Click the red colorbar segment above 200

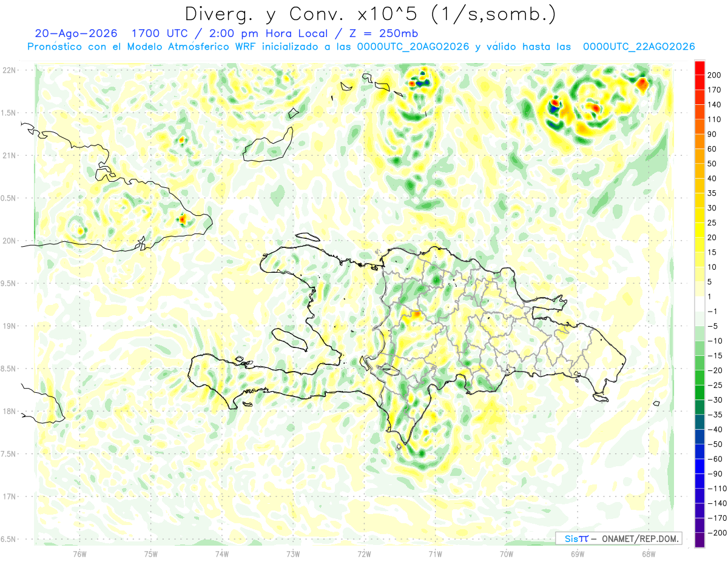pos(699,68)
